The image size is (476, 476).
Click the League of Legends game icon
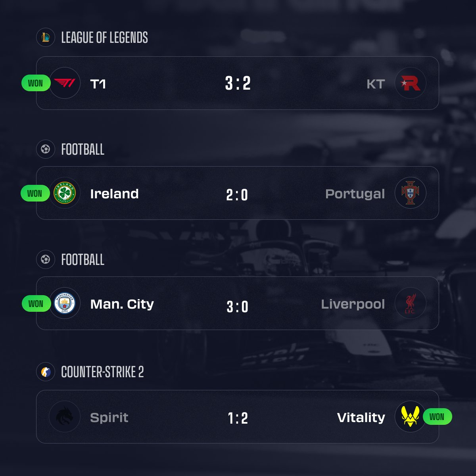45,38
